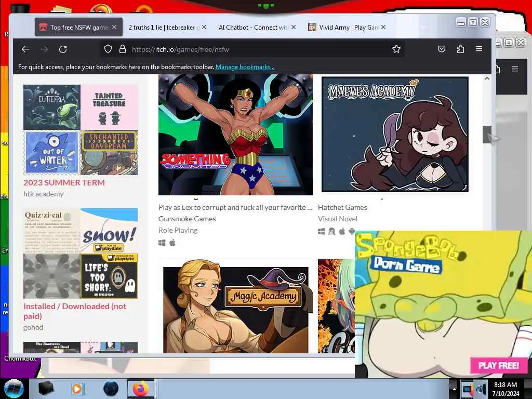Open the Firefox hamburger menu

(x=479, y=49)
